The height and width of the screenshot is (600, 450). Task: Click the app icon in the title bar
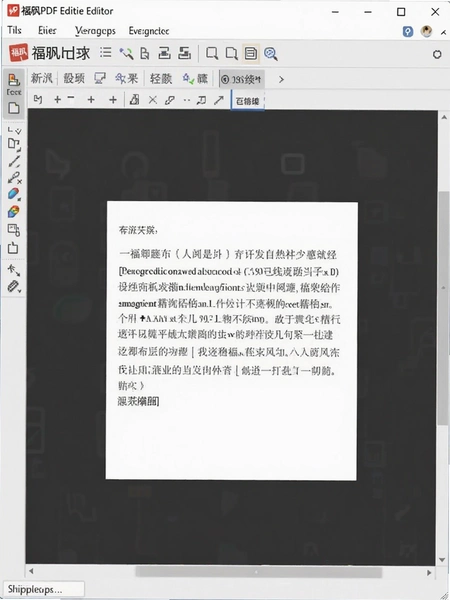coord(13,11)
